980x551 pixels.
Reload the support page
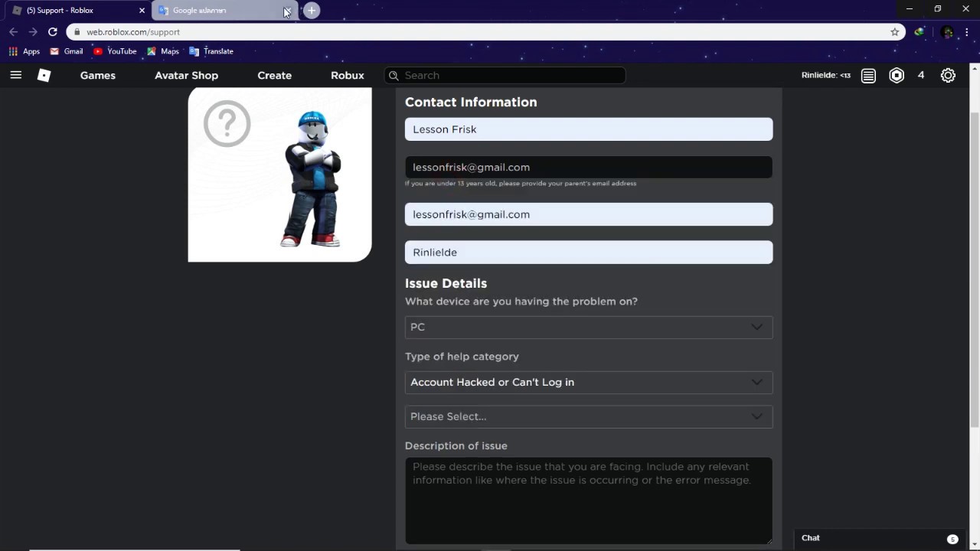(x=52, y=32)
